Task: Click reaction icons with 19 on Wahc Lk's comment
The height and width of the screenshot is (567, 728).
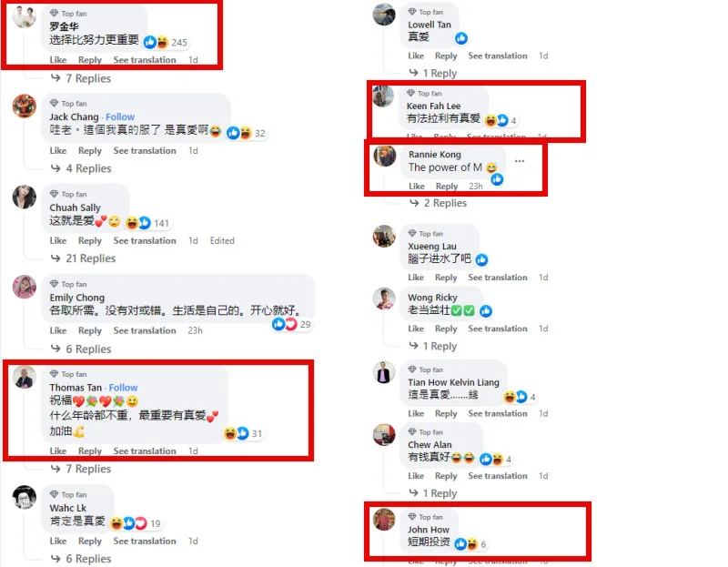Action: [135, 523]
